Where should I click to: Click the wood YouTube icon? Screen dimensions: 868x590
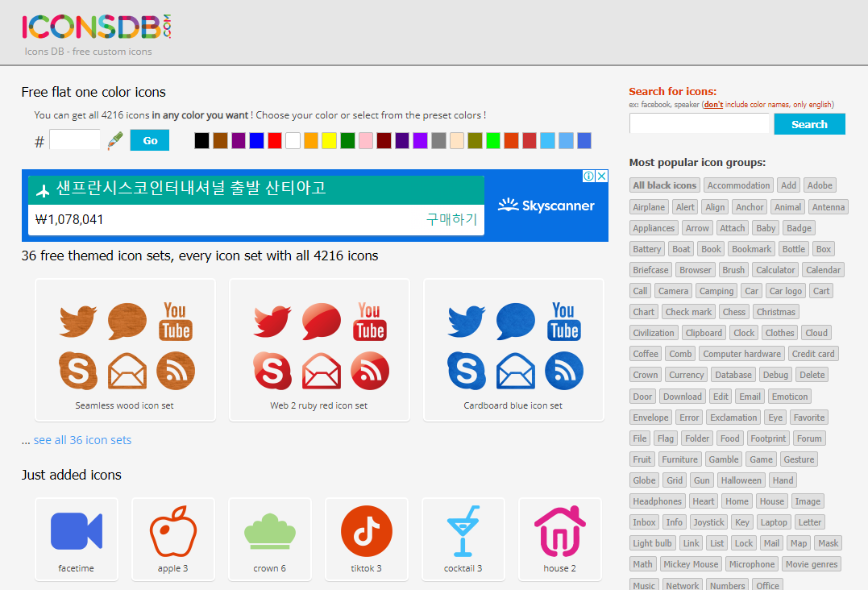tap(176, 321)
